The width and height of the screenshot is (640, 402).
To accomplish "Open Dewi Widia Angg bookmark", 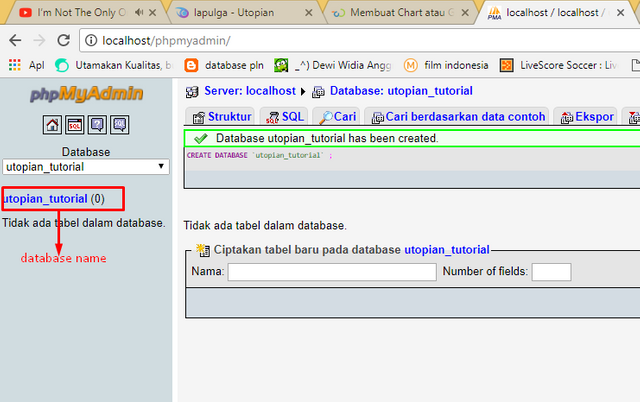I will (333, 65).
